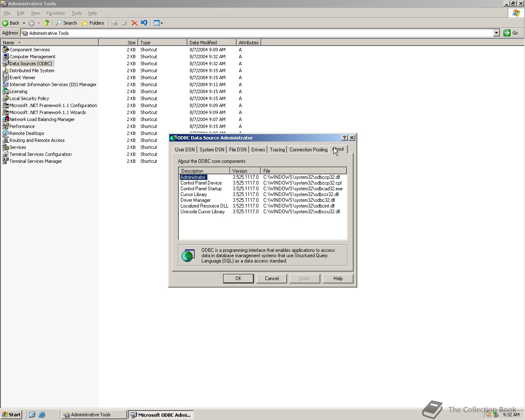Viewport: 525px width, 420px height.
Task: Select the Licensing shortcut icon
Action: [5, 91]
